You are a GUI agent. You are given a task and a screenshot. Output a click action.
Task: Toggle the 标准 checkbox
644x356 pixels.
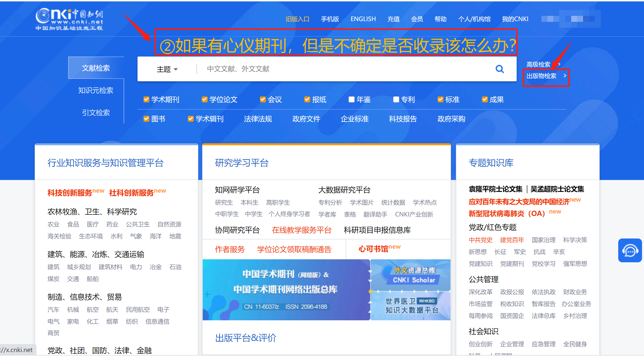tap(440, 100)
